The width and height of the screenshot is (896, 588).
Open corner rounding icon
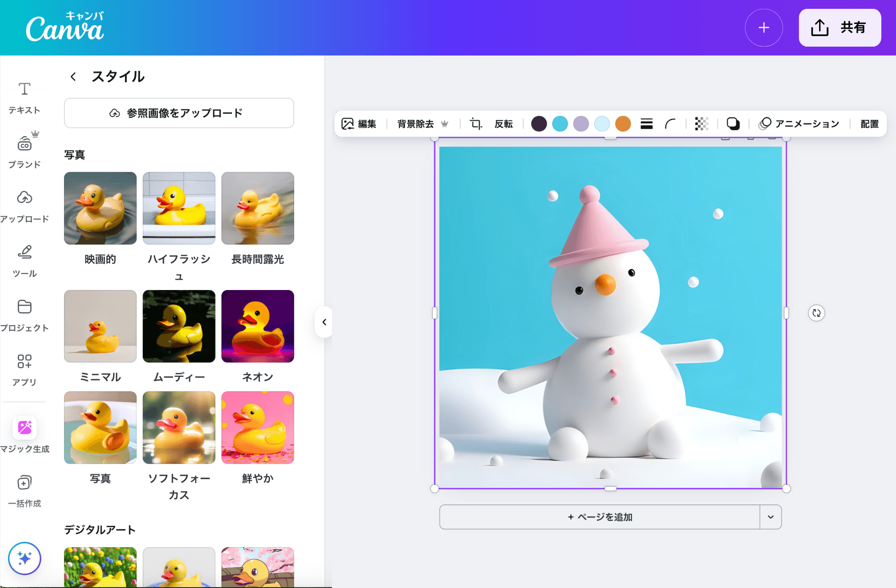tap(670, 123)
